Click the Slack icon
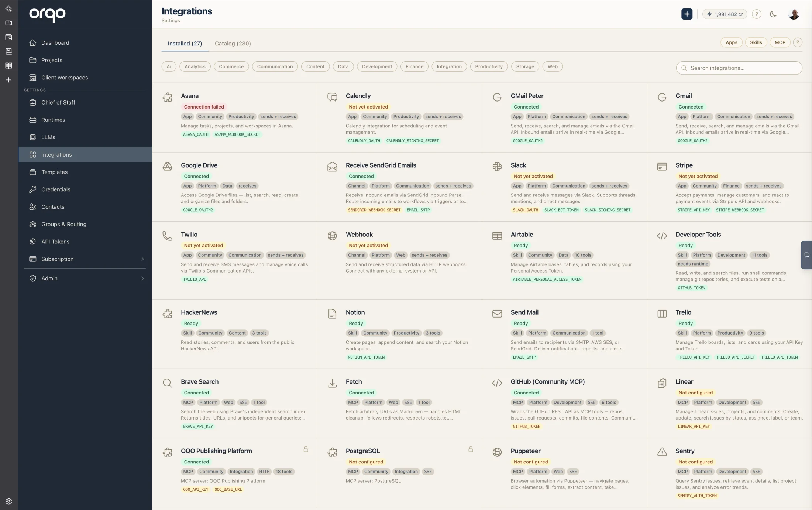The height and width of the screenshot is (510, 812). (x=497, y=167)
